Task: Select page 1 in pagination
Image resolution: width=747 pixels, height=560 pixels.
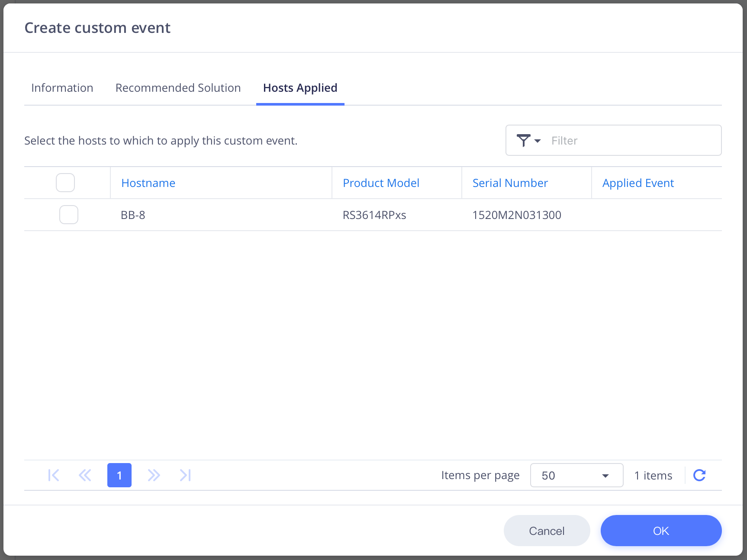Action: point(119,475)
